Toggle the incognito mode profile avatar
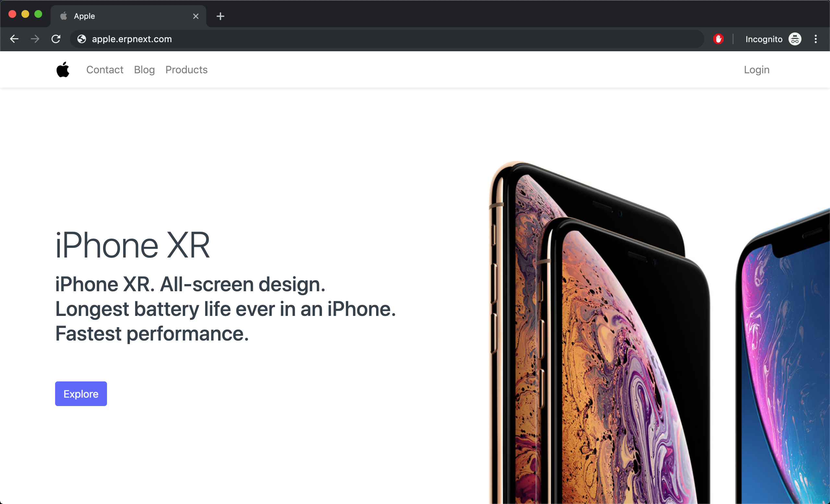 [x=795, y=39]
